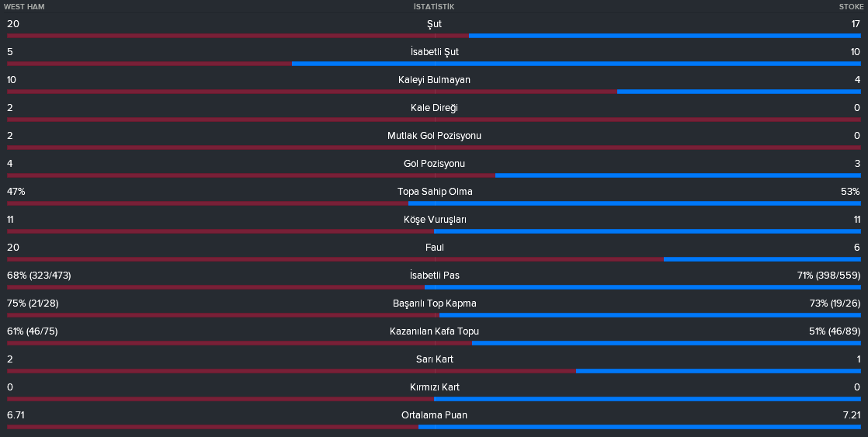Select the İSTATİSTİK header label
Image resolution: width=868 pixels, height=437 pixels.
[434, 7]
